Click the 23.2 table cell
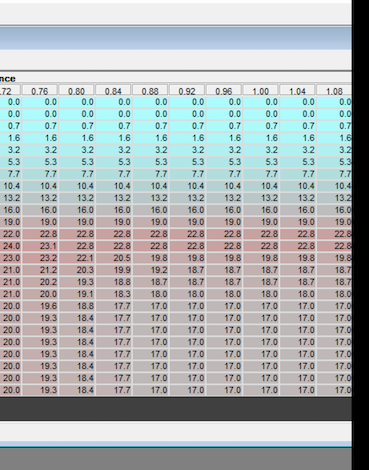 pos(40,258)
